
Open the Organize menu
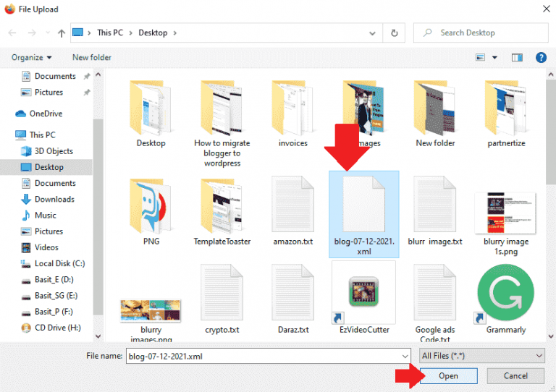pos(32,57)
